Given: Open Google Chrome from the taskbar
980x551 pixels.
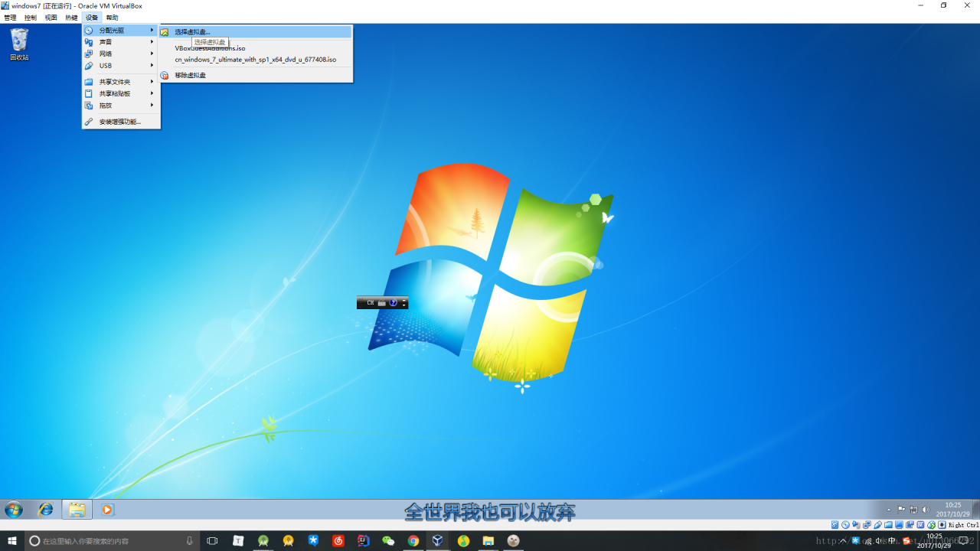Looking at the screenshot, I should [x=413, y=541].
